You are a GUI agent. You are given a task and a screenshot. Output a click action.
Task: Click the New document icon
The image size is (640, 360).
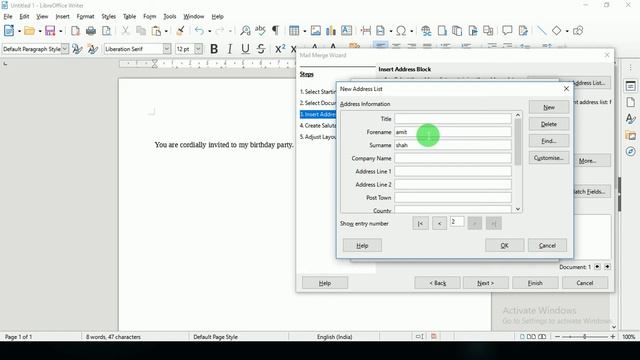9,31
